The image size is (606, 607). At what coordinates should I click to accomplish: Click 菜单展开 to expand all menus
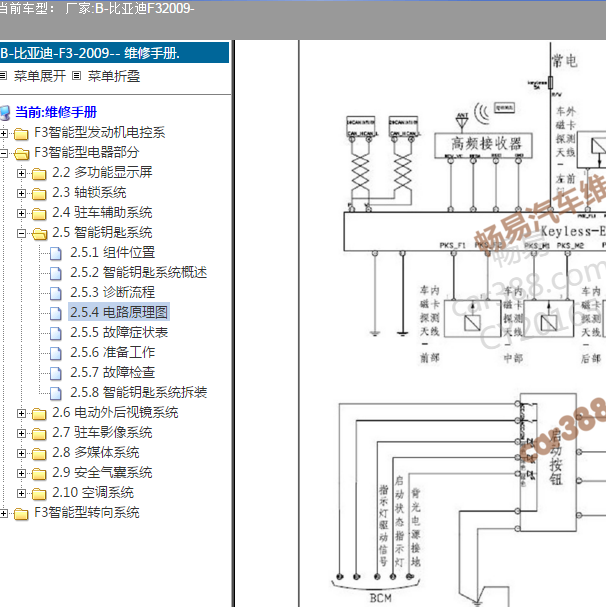[x=39, y=76]
